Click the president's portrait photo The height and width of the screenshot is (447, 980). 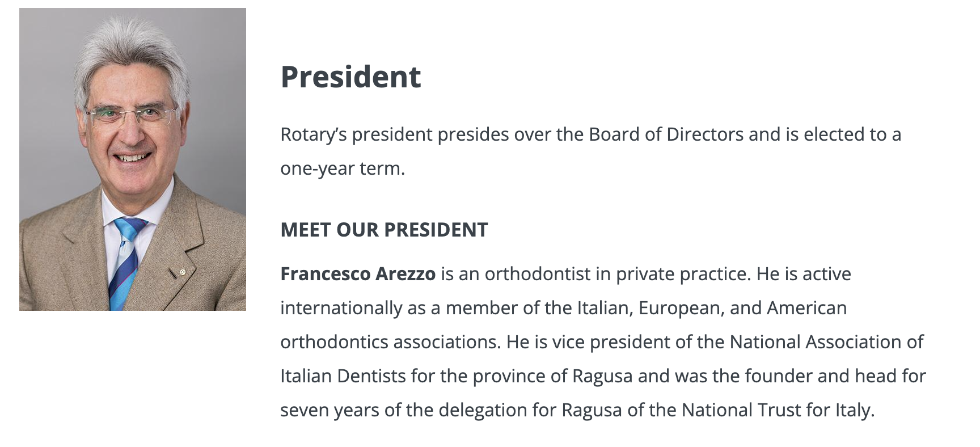133,159
